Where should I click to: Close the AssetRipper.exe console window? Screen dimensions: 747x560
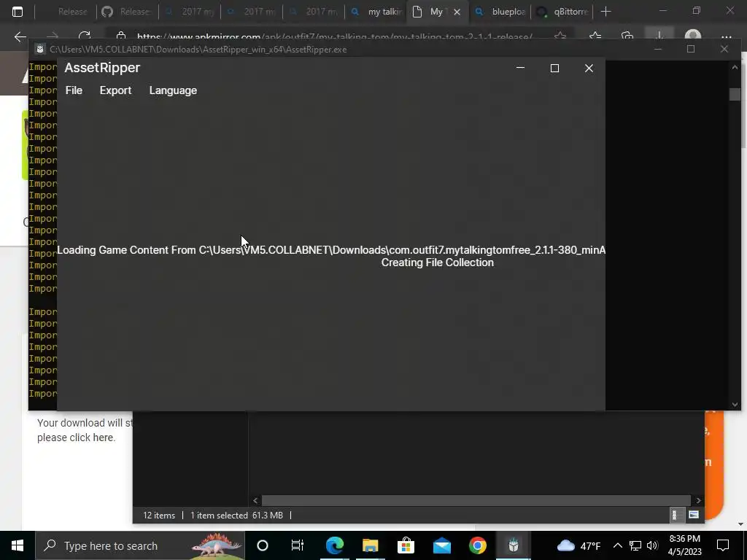coord(724,49)
